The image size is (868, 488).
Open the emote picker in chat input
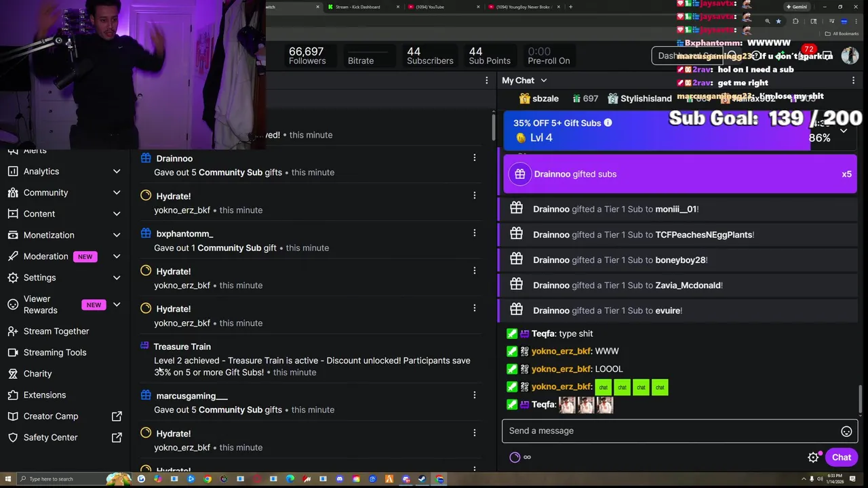[846, 431]
